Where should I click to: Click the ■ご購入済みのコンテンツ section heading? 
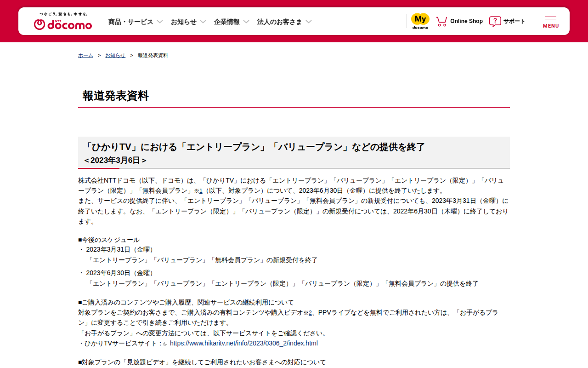point(186,303)
